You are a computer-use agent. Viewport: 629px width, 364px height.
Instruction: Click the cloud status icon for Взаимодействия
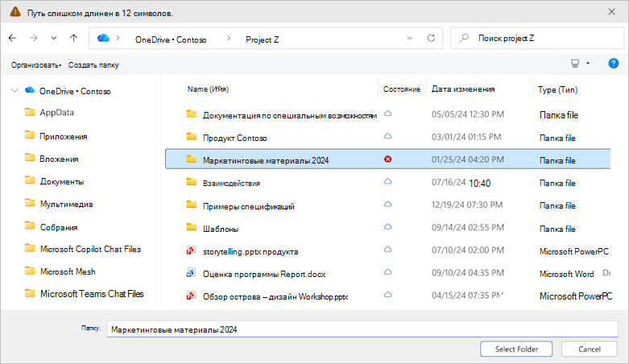388,181
